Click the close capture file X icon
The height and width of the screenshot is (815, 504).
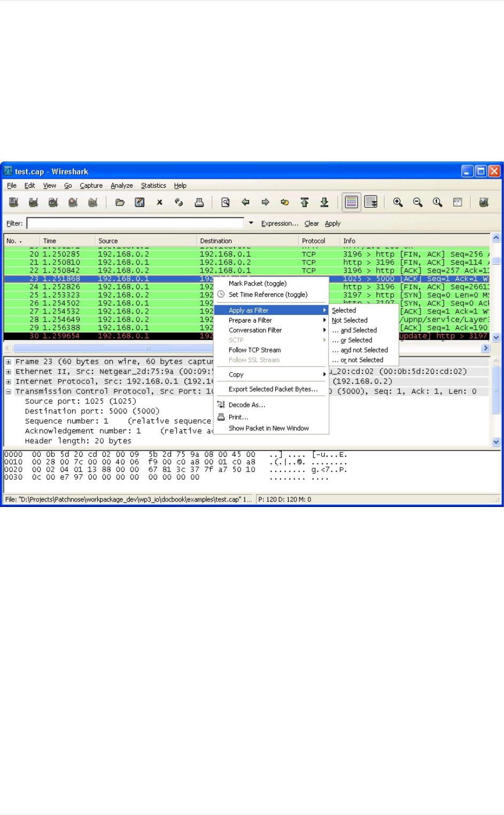coord(159,202)
